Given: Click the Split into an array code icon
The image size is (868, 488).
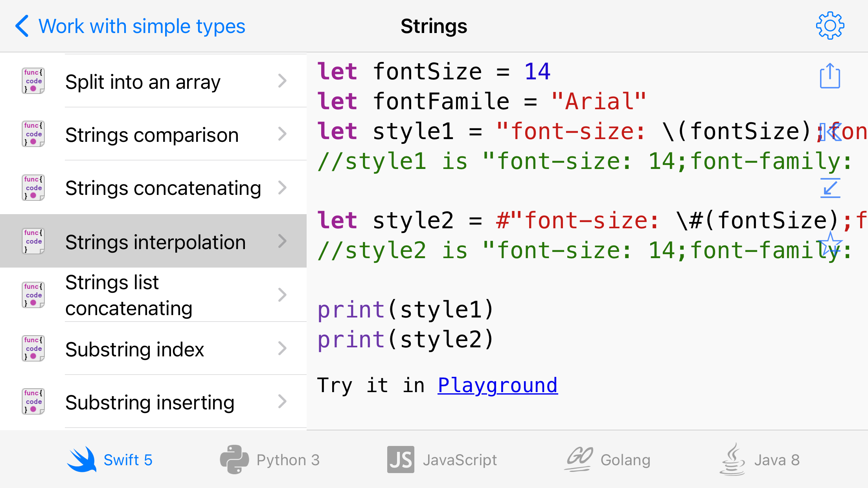Looking at the screenshot, I should point(33,81).
